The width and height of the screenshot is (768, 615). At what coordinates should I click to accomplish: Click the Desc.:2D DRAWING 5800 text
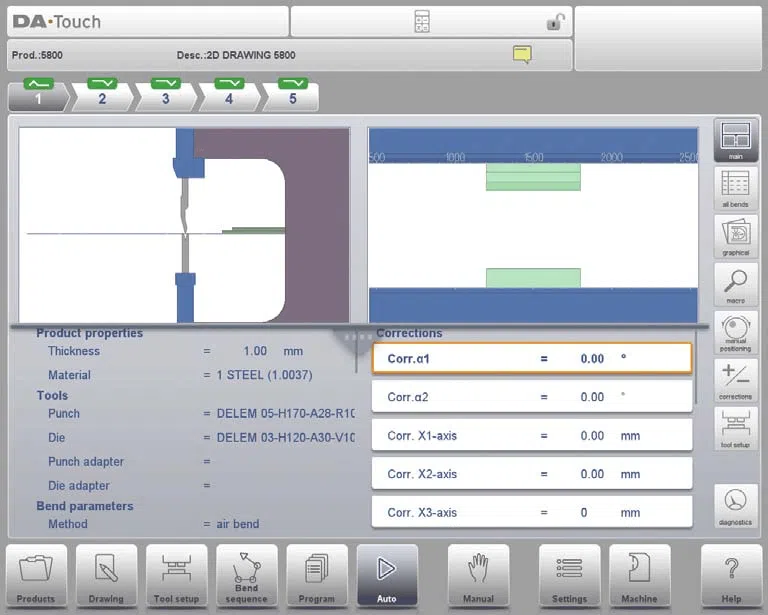click(x=236, y=55)
